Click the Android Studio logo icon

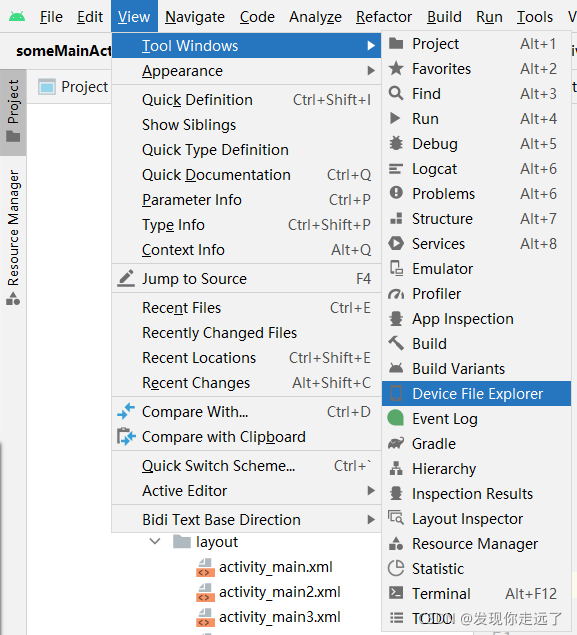pos(17,17)
